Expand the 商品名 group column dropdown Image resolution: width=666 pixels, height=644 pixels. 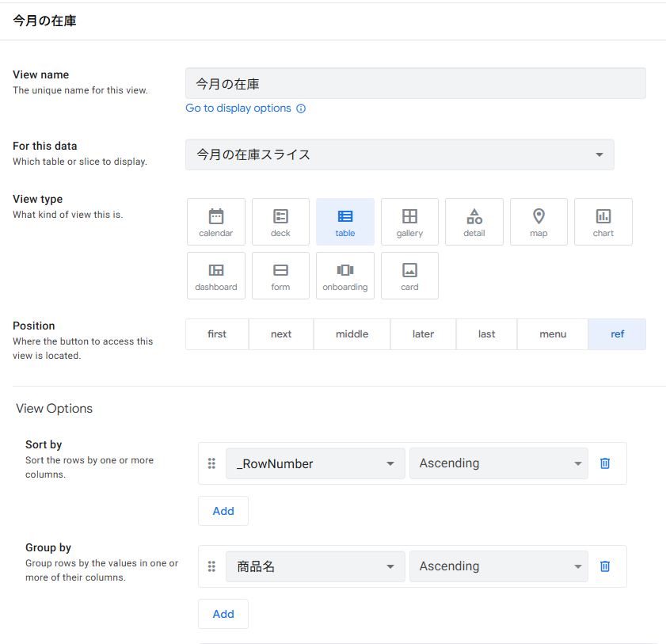point(315,566)
